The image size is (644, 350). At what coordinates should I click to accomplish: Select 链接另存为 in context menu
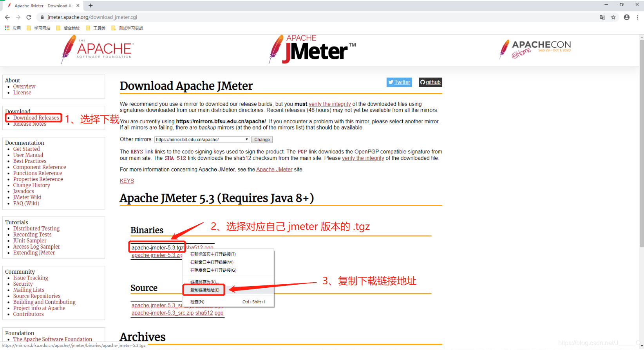coord(228,282)
